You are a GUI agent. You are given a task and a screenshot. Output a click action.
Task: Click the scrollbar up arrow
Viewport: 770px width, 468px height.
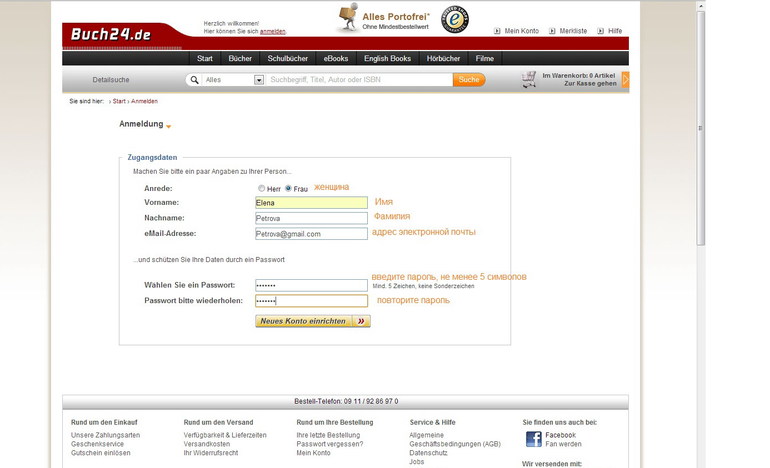[x=701, y=6]
